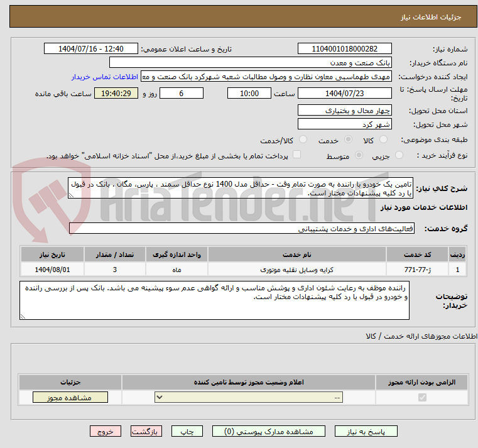Click the چاپ print button
Screen dimensions: 478x448
[x=187, y=432]
